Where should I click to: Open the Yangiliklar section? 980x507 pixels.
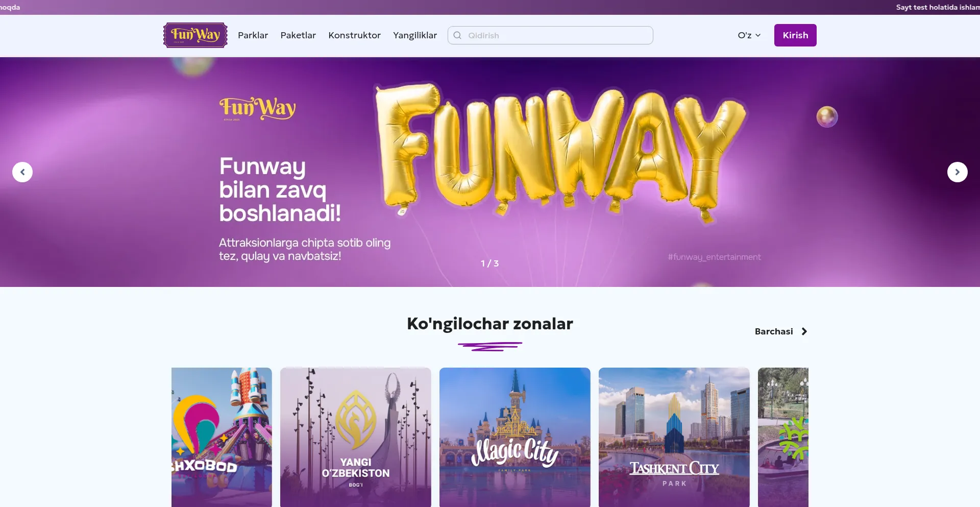pyautogui.click(x=415, y=35)
